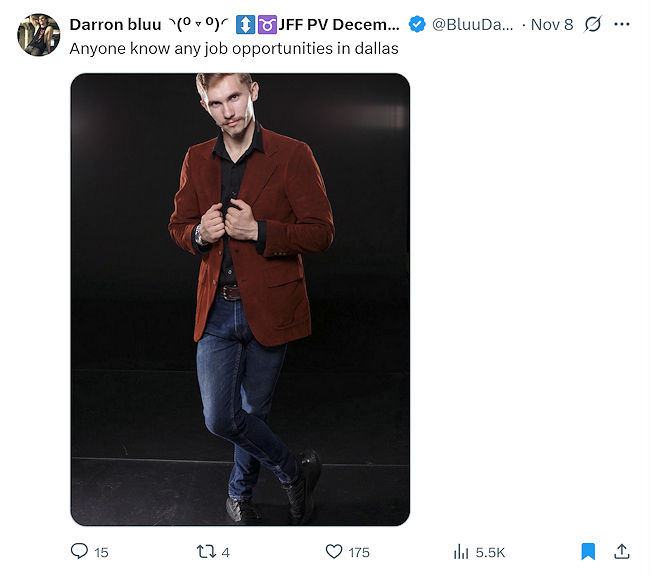
Task: Click the blue verified checkmark badge
Action: [x=419, y=24]
